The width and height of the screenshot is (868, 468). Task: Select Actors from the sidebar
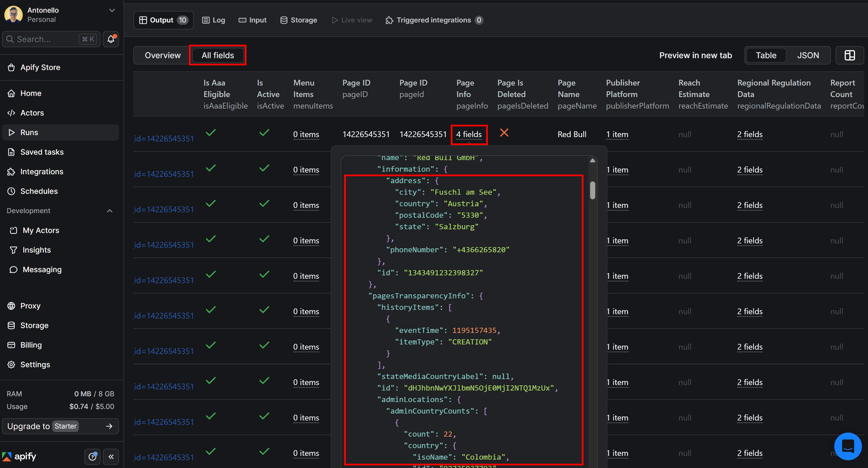coord(32,113)
